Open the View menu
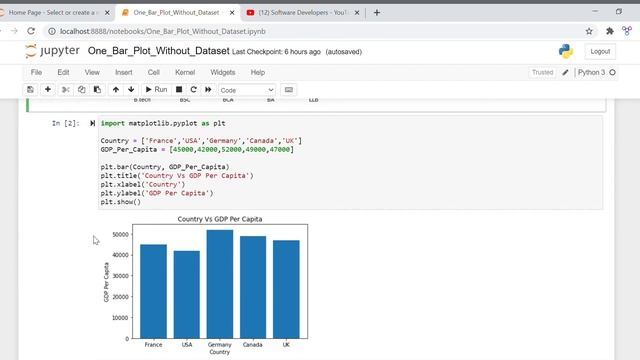This screenshot has height=360, width=640. click(92, 72)
